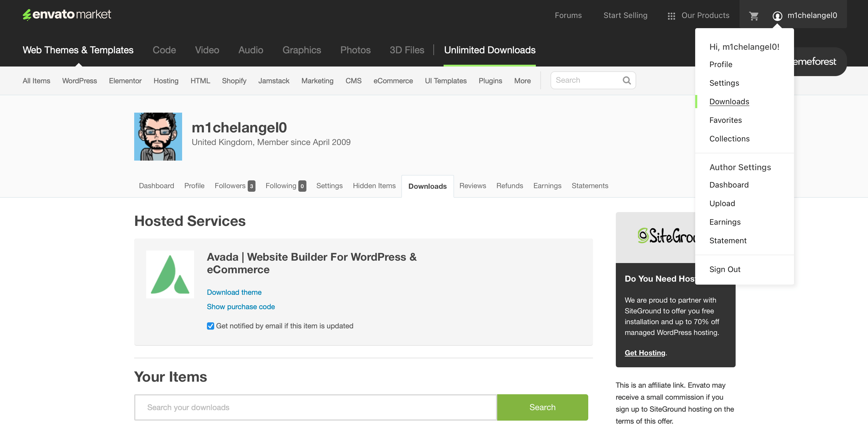Click Sign Out in the menu
Screen dimensions: 868x435
click(725, 269)
